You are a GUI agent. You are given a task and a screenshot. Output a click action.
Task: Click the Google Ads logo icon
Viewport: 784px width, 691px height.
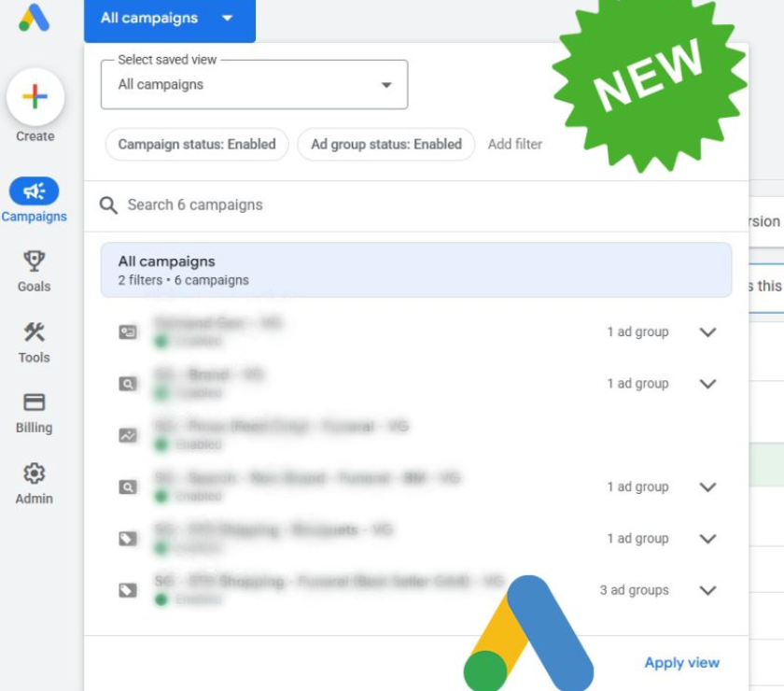coord(34,18)
